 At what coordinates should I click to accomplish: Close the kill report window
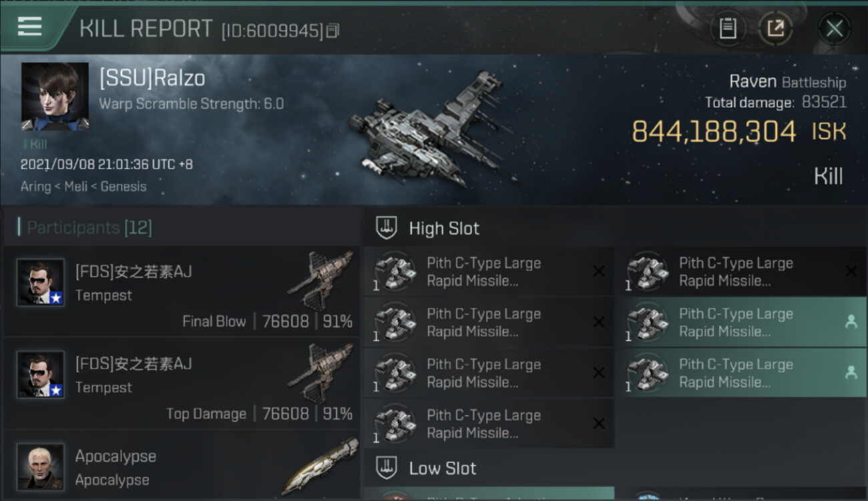pyautogui.click(x=834, y=29)
